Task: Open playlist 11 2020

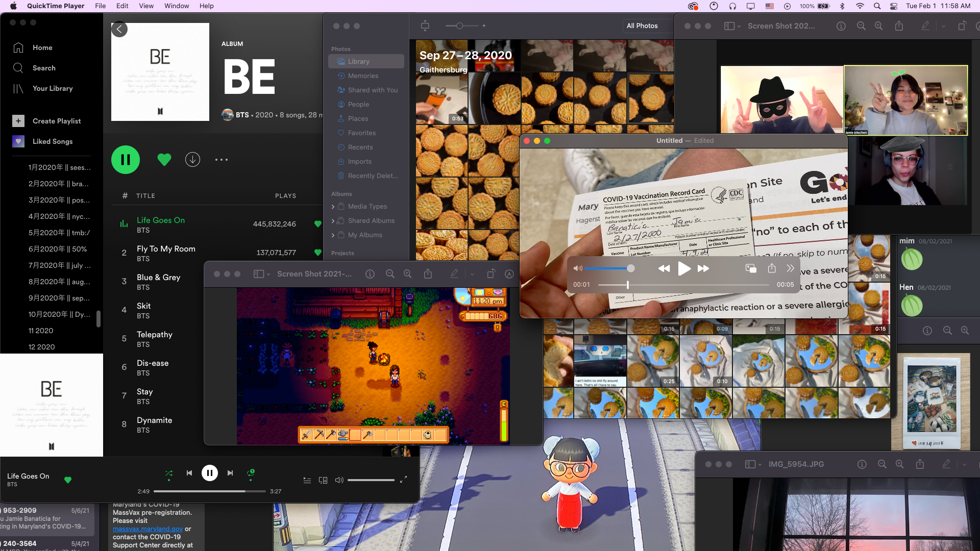Action: 41,331
